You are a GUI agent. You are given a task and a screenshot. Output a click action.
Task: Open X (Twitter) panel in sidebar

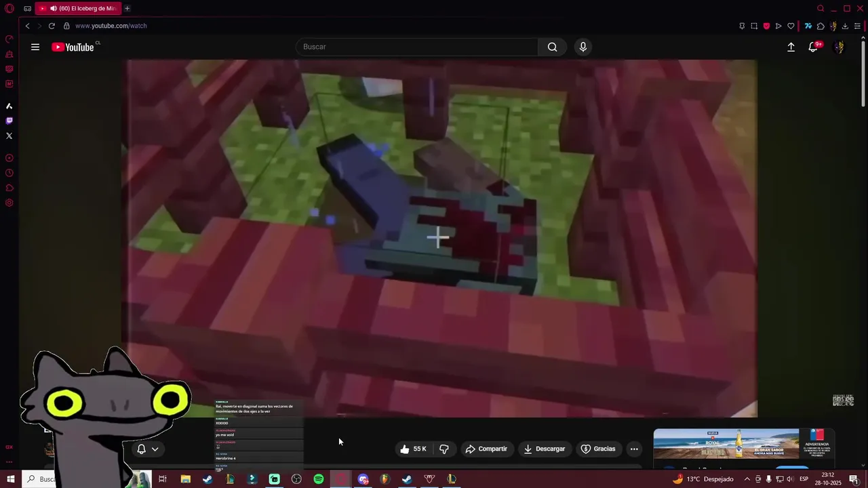(9, 136)
